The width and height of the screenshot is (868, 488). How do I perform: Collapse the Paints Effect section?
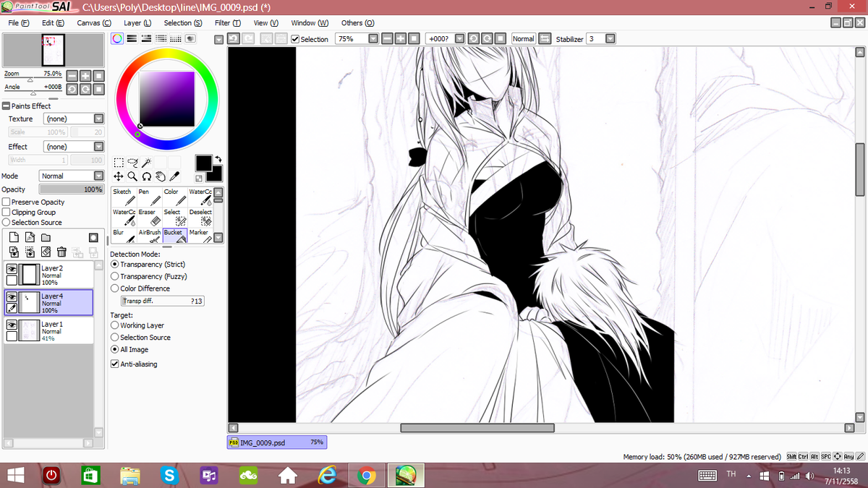6,106
